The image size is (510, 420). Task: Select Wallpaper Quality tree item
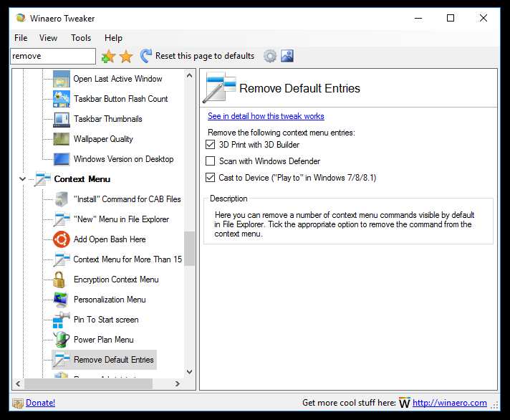103,139
